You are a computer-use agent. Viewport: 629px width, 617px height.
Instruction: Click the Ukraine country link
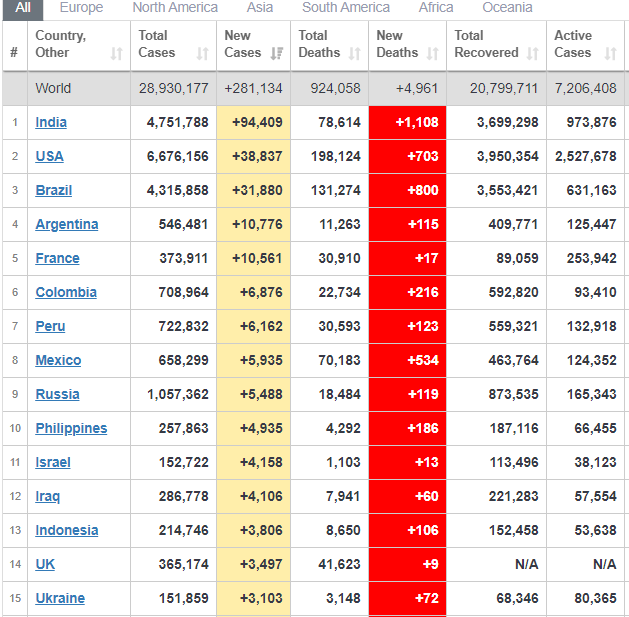pos(60,598)
